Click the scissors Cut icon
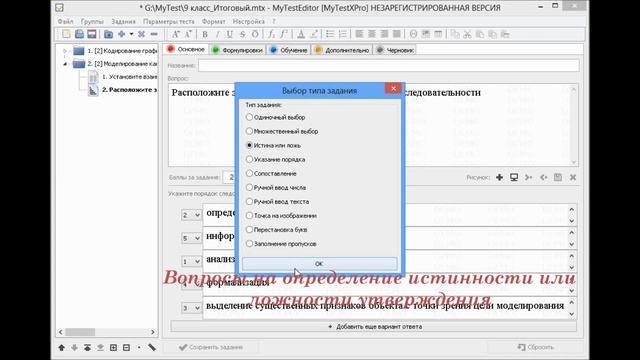The height and width of the screenshot is (360, 640). coord(467,34)
